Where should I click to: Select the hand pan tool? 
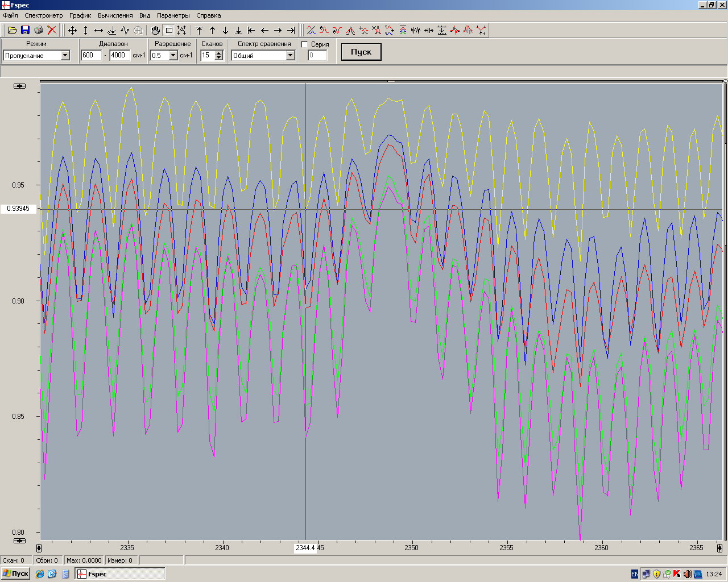pos(155,30)
